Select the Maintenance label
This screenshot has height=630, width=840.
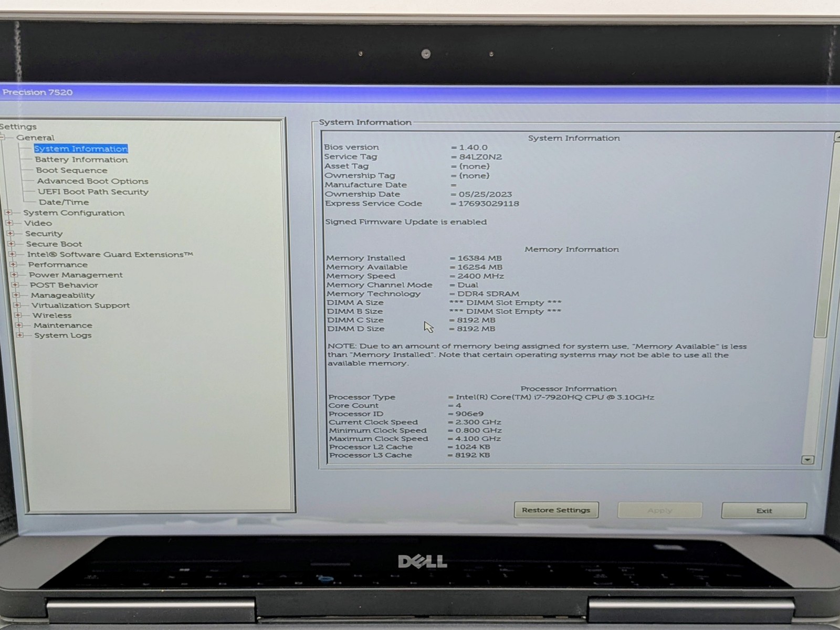coord(63,325)
